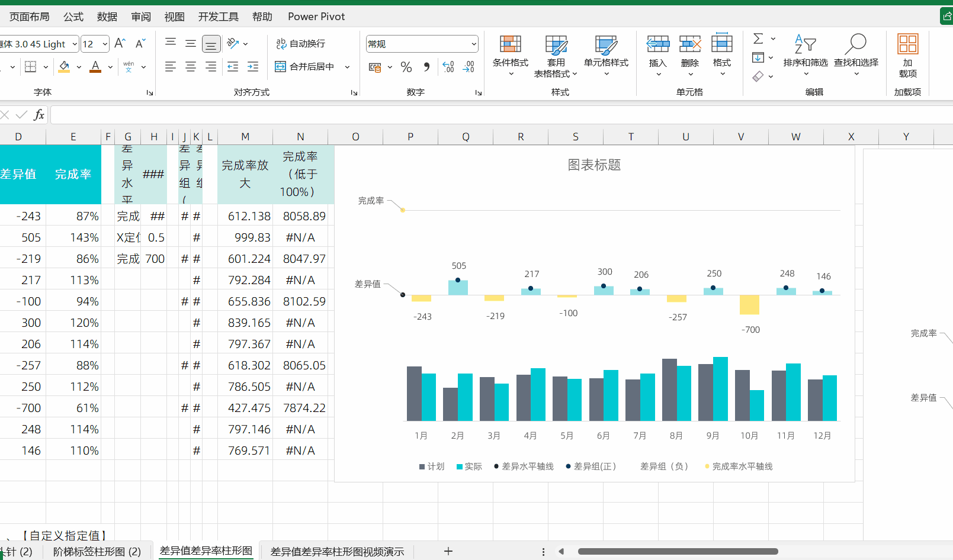Toggle bottom align button
The image size is (953, 560).
coord(211,43)
